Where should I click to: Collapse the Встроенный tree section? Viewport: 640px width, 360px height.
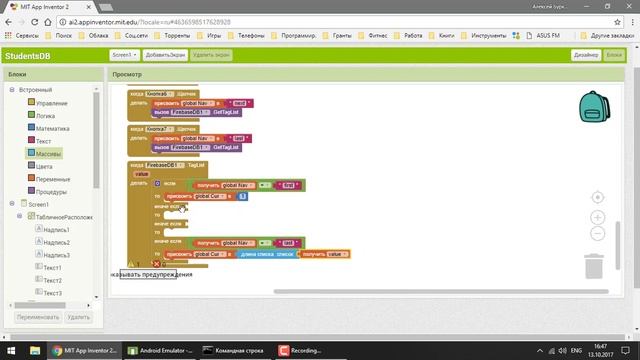click(12, 89)
